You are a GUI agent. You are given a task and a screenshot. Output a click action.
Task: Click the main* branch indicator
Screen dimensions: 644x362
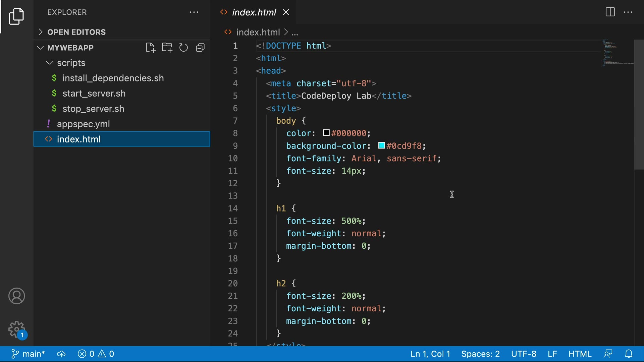pos(28,354)
